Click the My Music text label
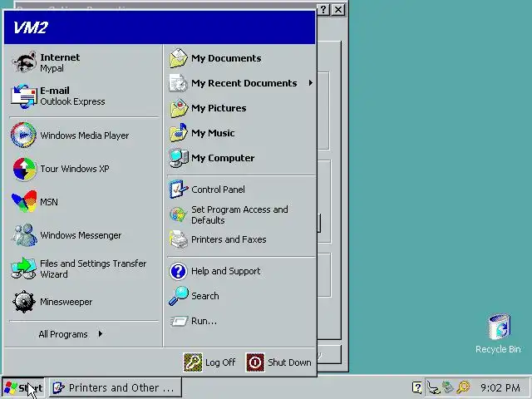532x399 pixels. (213, 133)
